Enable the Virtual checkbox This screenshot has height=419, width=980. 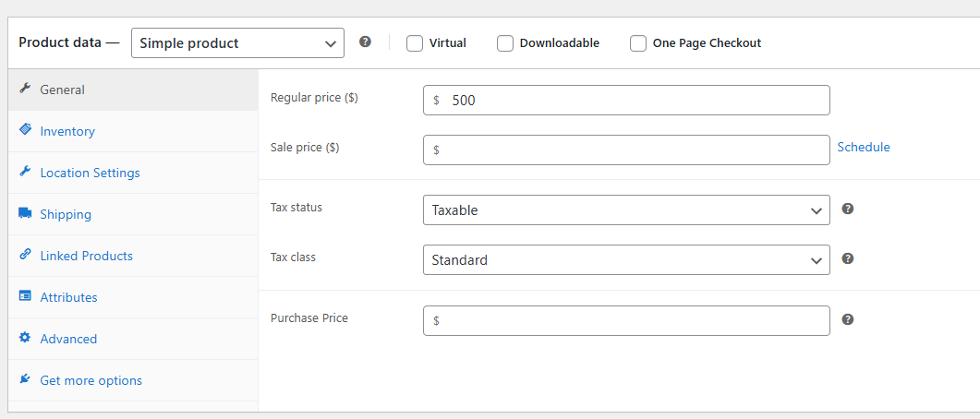pyautogui.click(x=415, y=43)
